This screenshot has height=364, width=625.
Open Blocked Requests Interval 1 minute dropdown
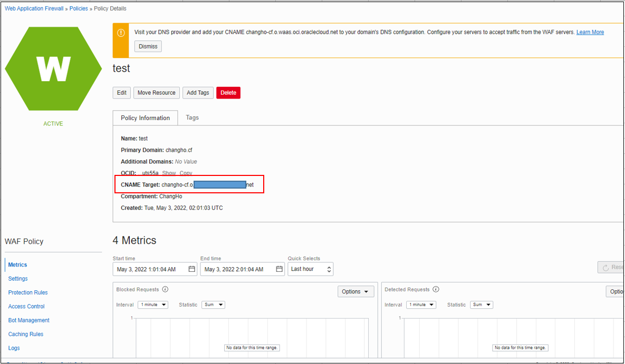(x=153, y=304)
